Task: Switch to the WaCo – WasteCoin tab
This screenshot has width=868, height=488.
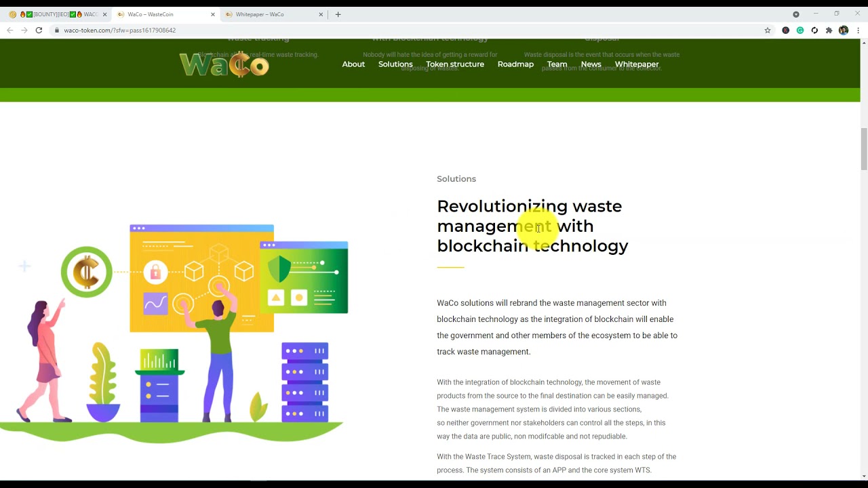Action: pos(165,14)
